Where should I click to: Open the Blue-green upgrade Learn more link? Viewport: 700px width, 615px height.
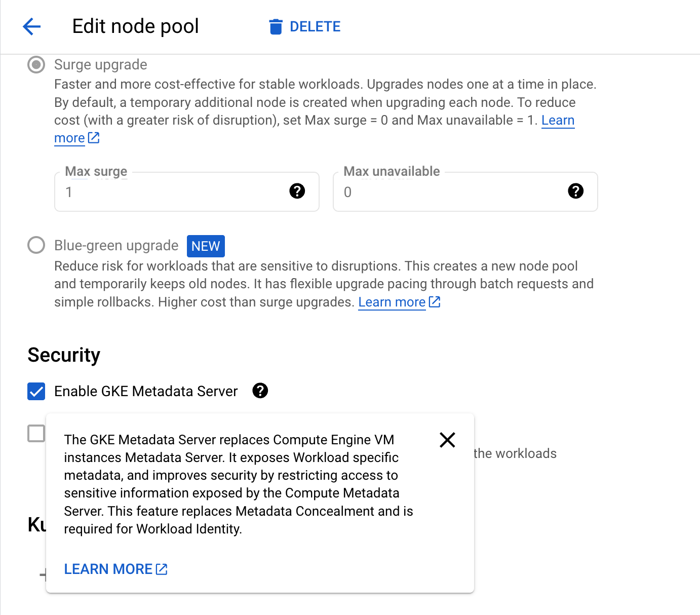click(392, 302)
